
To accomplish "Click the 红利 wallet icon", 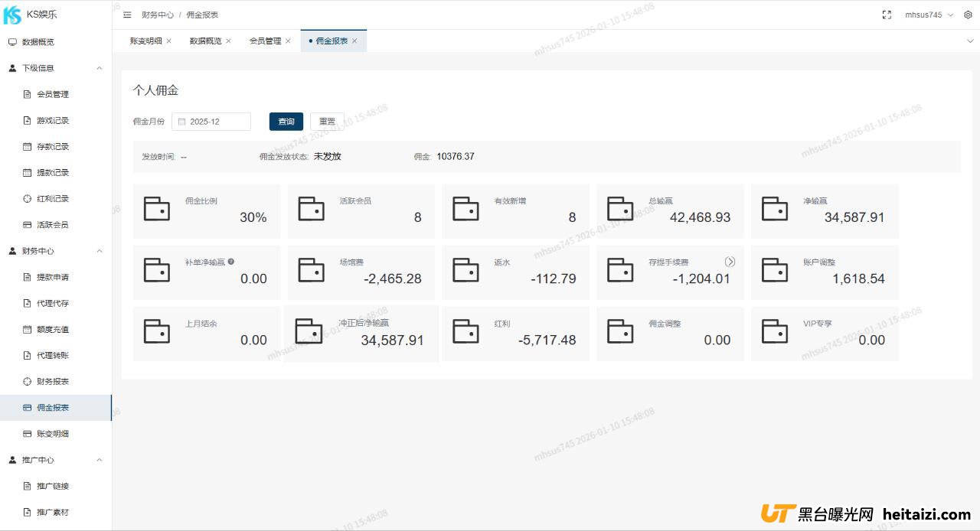I will [466, 331].
